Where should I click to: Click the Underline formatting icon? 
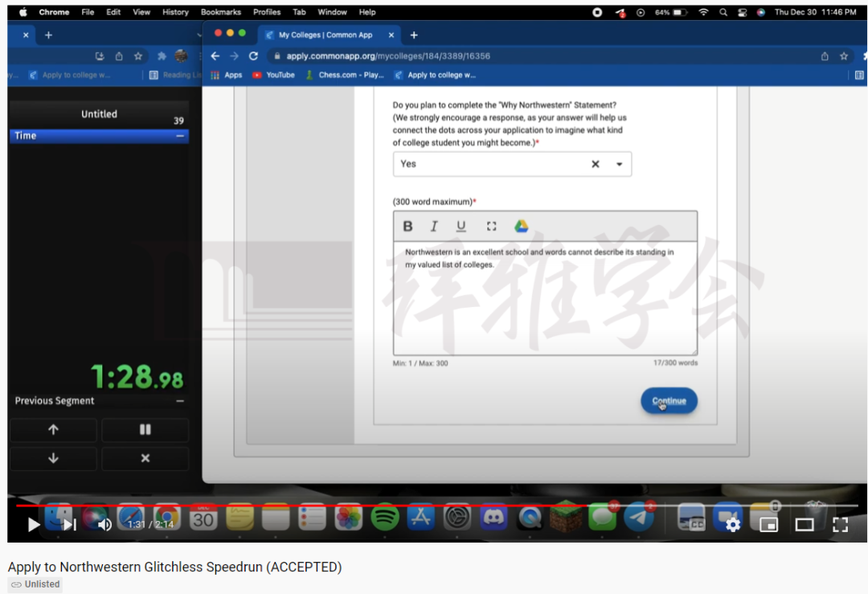click(461, 226)
